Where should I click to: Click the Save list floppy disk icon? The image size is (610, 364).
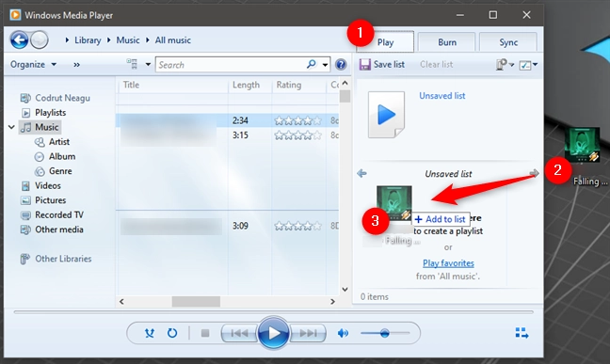click(365, 64)
